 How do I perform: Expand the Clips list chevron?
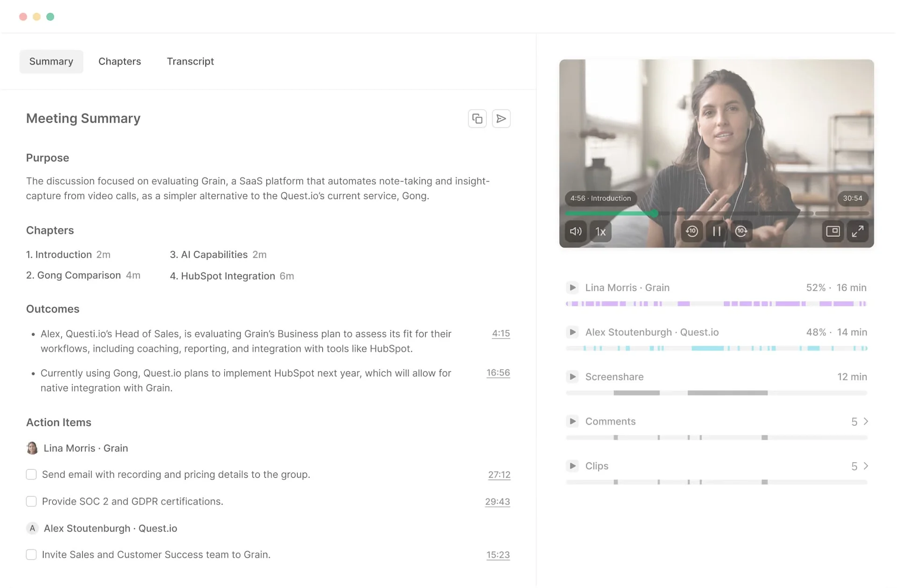866,466
